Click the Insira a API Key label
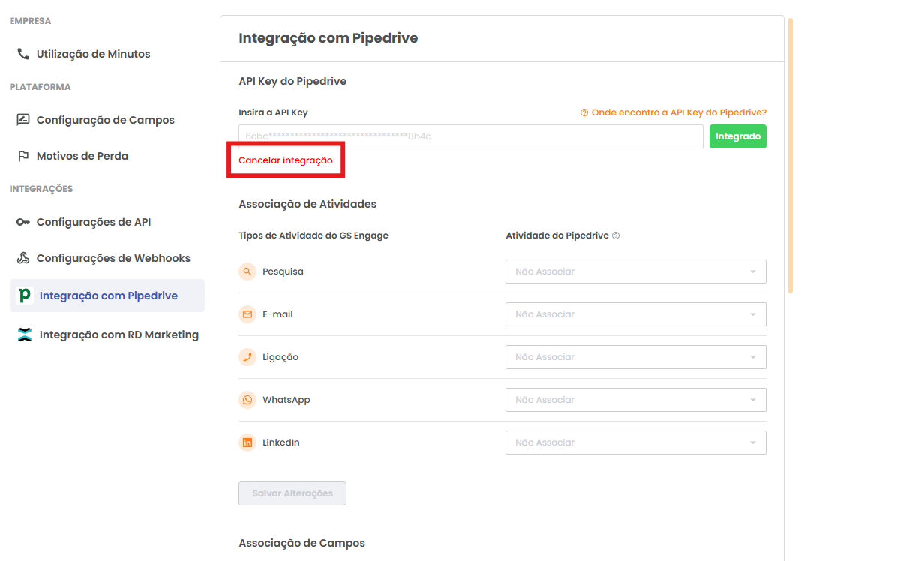 [273, 112]
